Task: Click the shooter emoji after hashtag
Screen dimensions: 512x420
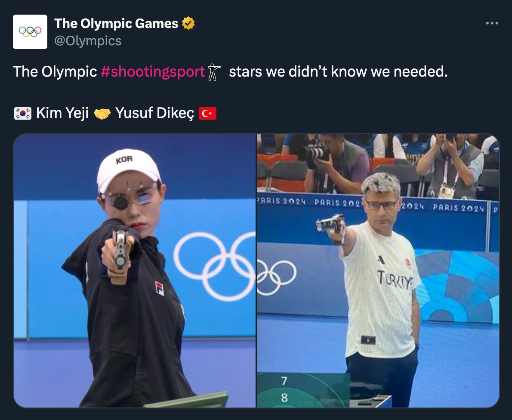Action: (213, 72)
